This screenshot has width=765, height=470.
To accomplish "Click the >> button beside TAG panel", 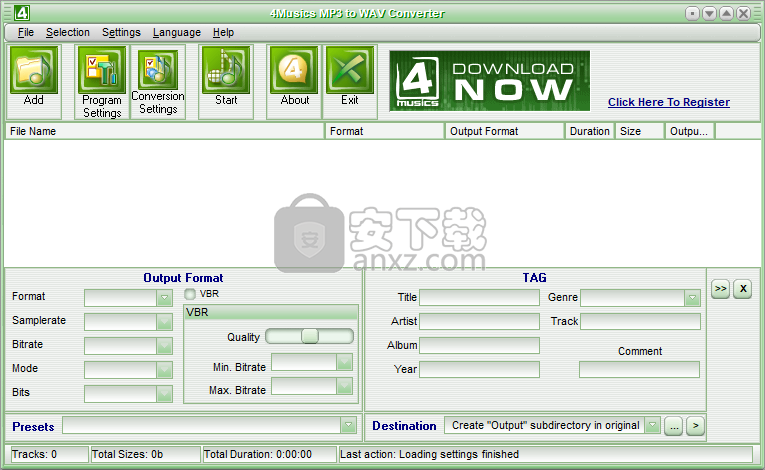I will click(x=721, y=289).
